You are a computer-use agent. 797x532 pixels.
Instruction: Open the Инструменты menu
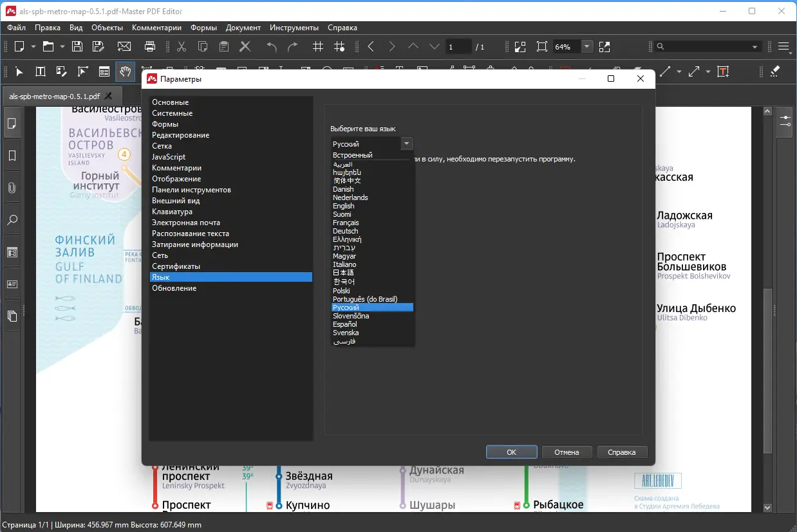(294, 28)
